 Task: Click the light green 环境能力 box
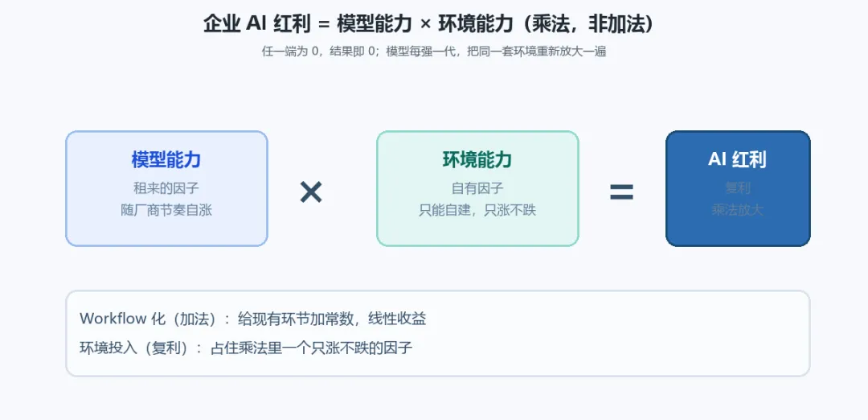click(x=477, y=189)
